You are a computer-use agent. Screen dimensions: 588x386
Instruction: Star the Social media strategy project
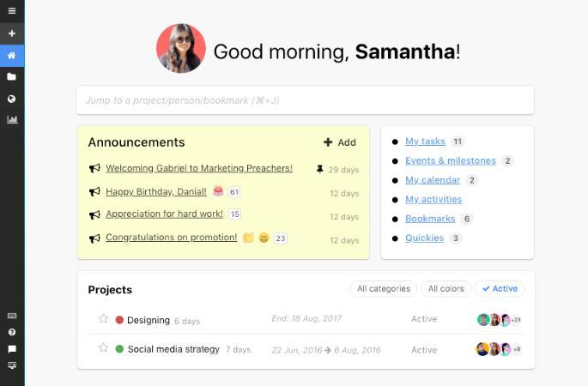tap(103, 348)
